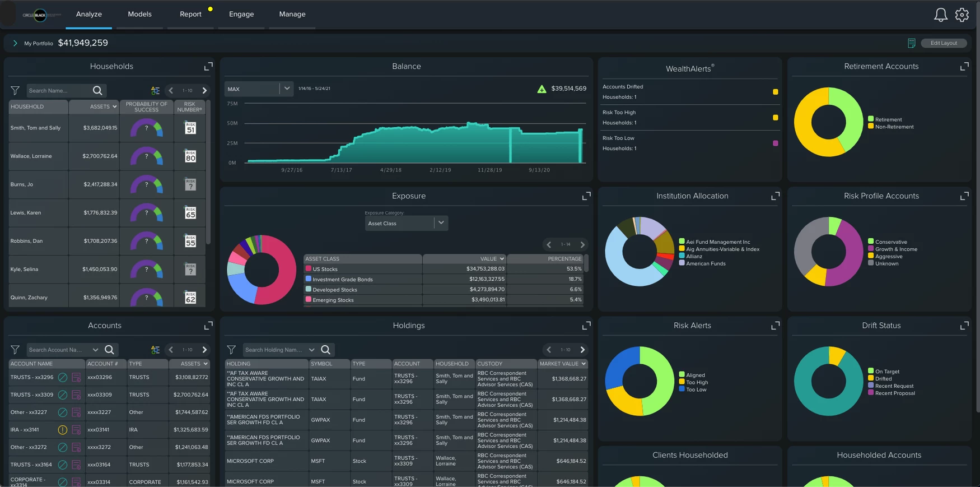Open the account search type dropdown

95,350
